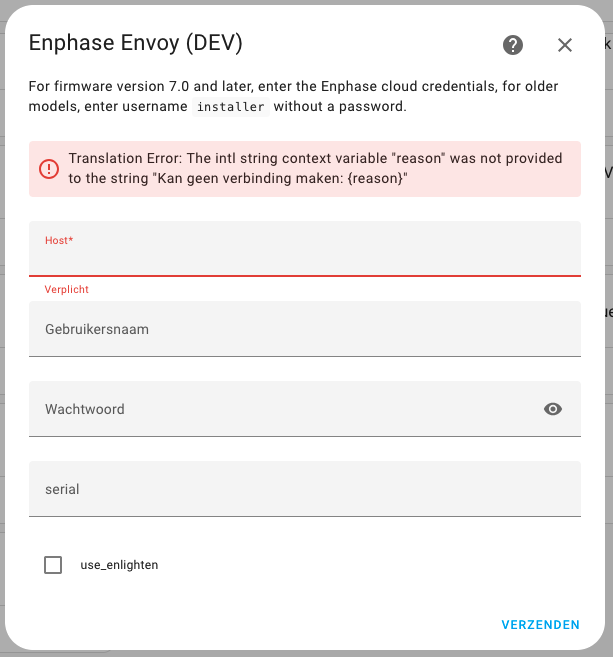Click the red error alert icon
This screenshot has width=613, height=657.
(x=49, y=169)
